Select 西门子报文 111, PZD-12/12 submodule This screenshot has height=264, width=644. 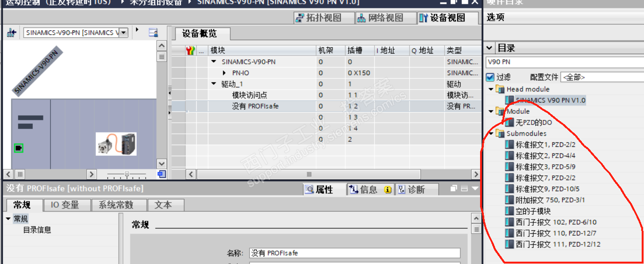[x=558, y=244]
